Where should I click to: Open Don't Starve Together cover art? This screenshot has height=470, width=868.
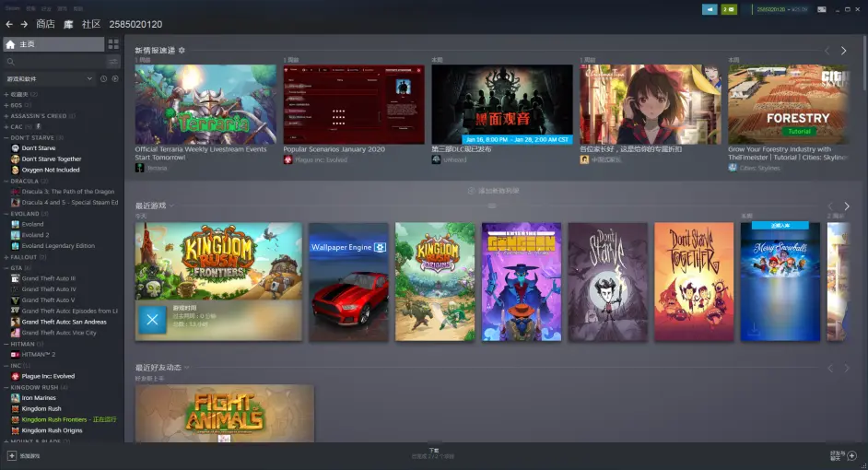pyautogui.click(x=694, y=282)
